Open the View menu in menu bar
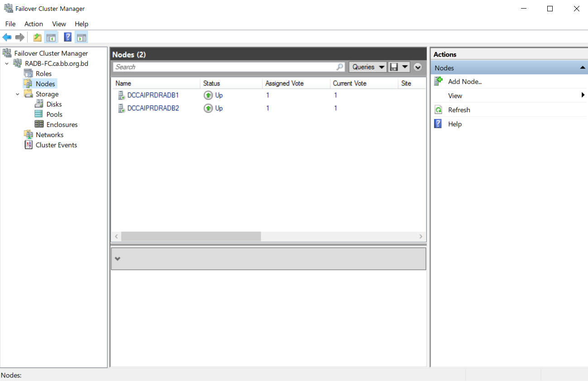The image size is (588, 381). pyautogui.click(x=59, y=24)
